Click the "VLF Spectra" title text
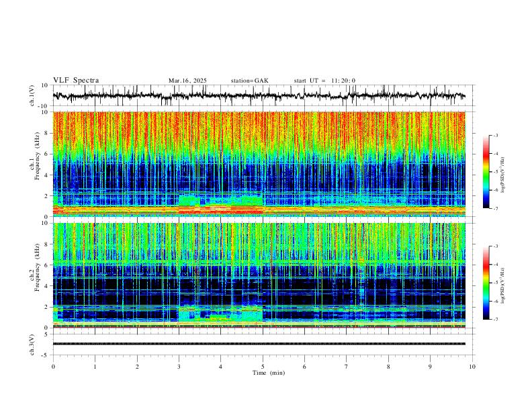532x411 pixels. point(76,81)
